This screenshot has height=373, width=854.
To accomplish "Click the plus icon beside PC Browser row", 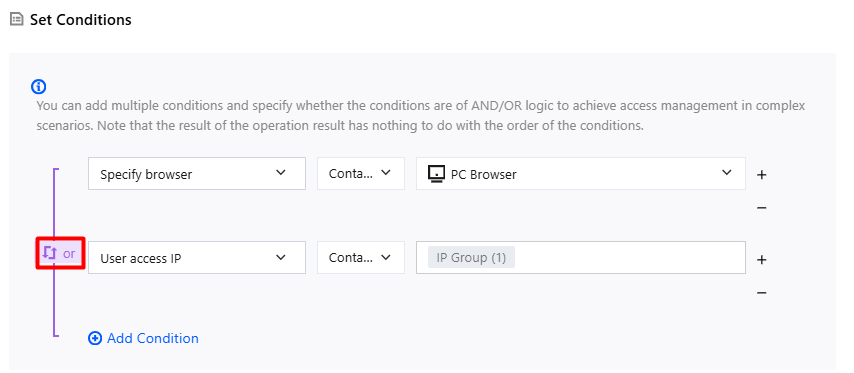I will [x=761, y=175].
